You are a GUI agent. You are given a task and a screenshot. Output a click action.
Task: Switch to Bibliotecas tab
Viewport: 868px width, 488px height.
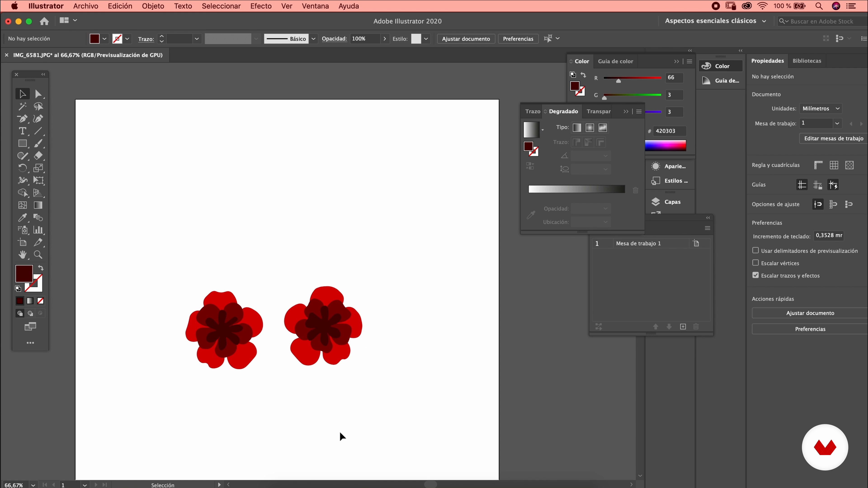click(807, 61)
